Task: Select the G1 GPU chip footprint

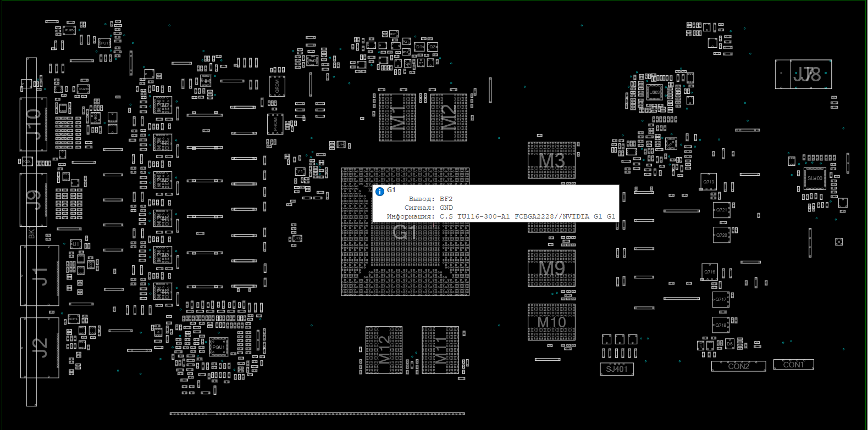Action: (405, 258)
